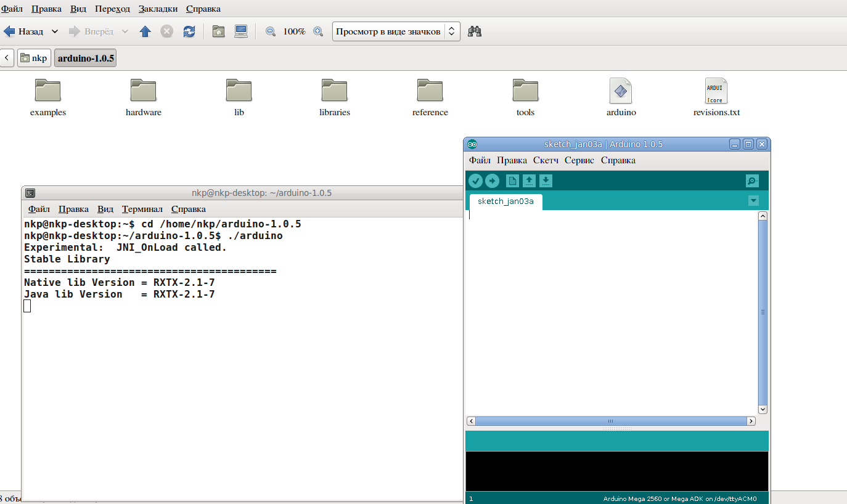Open the Правка menu in the terminal
This screenshot has width=847, height=504.
tap(73, 209)
